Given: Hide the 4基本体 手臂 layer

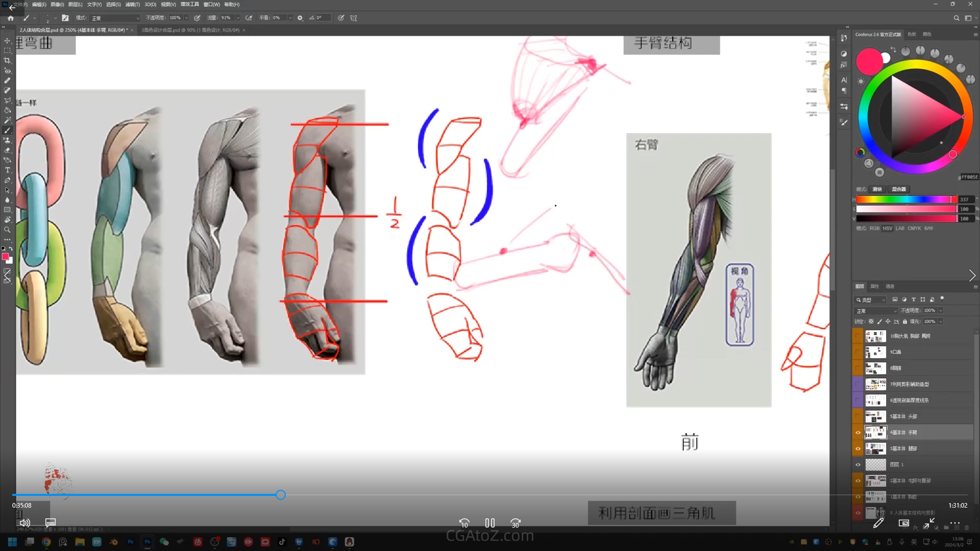Looking at the screenshot, I should (x=858, y=433).
